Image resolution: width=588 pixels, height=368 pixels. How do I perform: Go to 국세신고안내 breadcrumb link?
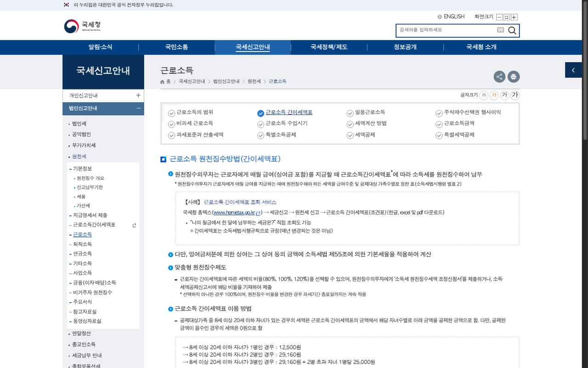point(192,81)
